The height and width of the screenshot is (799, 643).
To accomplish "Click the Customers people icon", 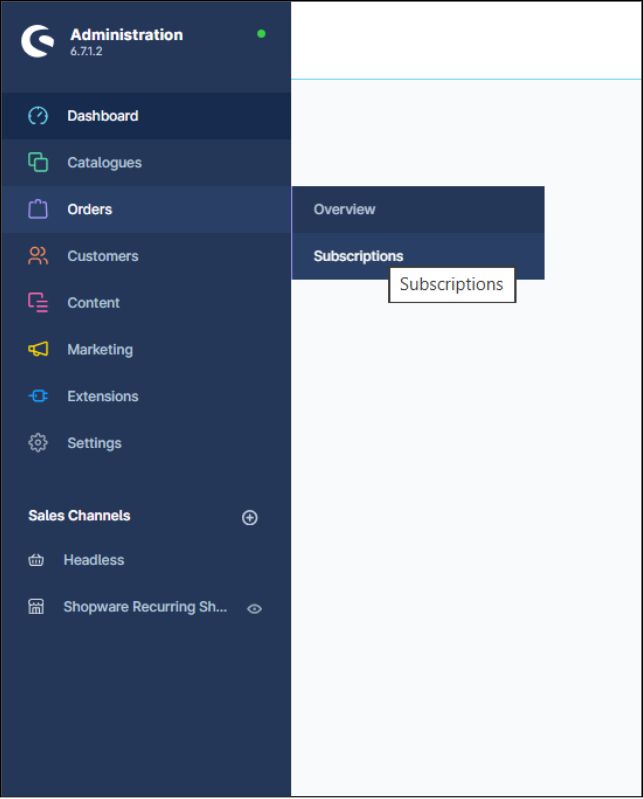I will [x=38, y=256].
